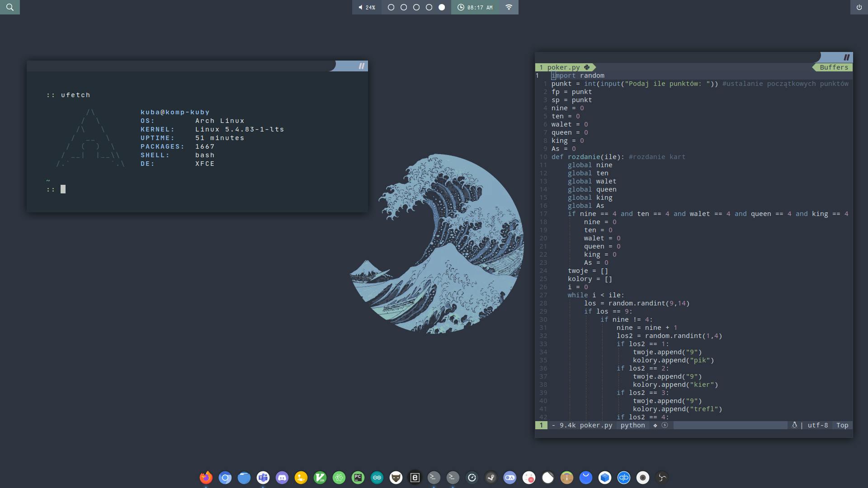
Task: Select the poker.py buffer tab
Action: (564, 67)
